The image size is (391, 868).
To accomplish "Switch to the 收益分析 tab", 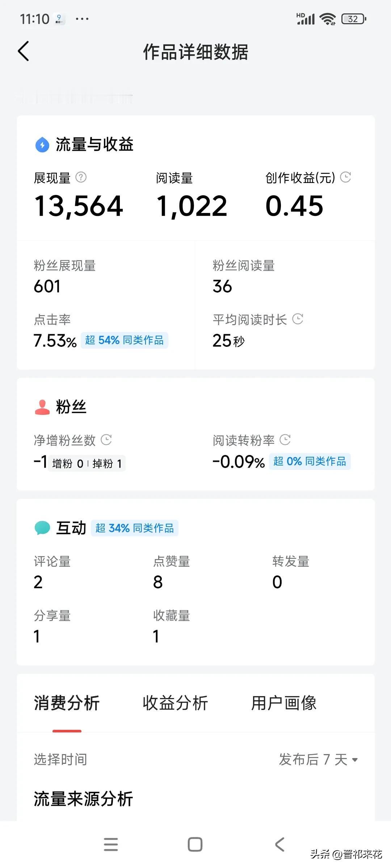I will click(175, 703).
